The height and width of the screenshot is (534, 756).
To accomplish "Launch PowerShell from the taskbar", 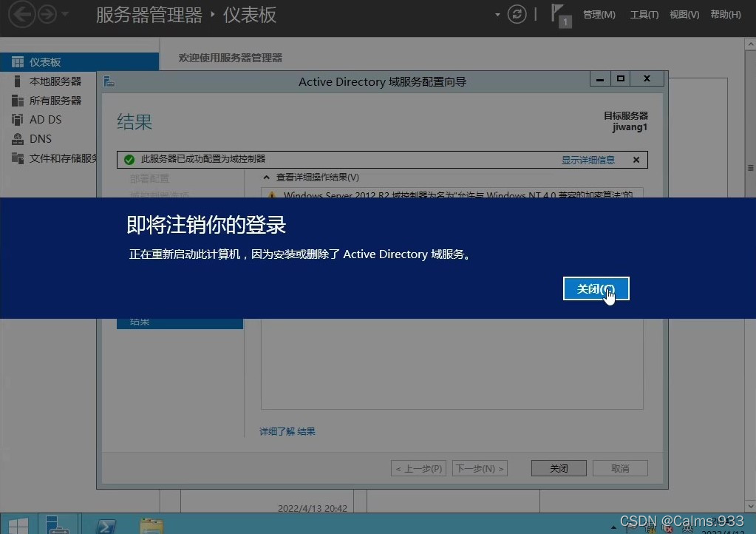I will tap(106, 525).
